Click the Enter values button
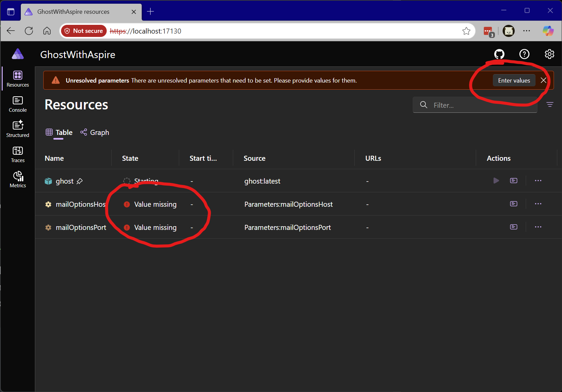 coord(514,81)
